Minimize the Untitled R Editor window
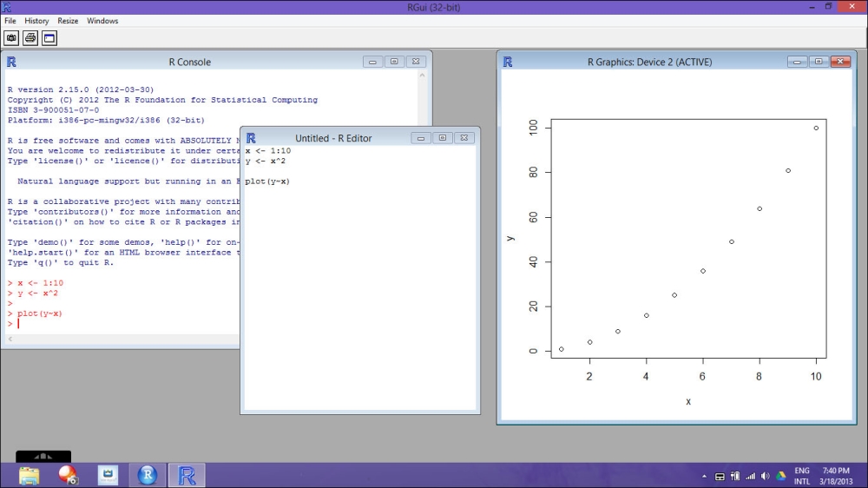Screen dimensions: 868x488 (x=421, y=138)
